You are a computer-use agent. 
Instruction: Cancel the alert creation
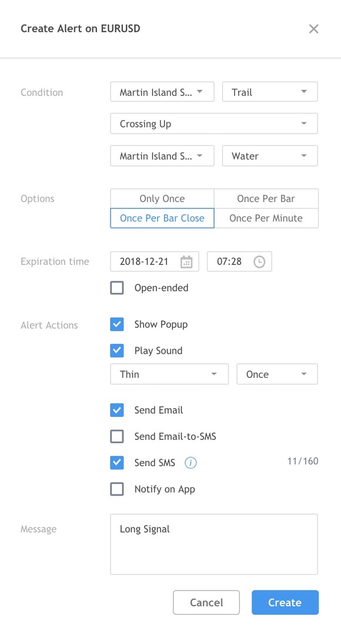tap(206, 603)
